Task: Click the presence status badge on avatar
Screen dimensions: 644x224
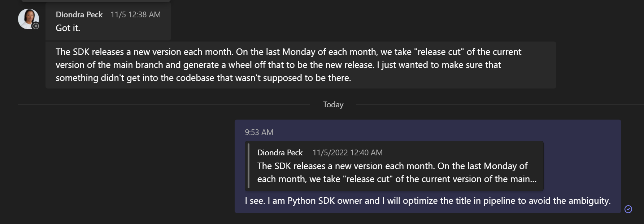Action: pyautogui.click(x=36, y=26)
